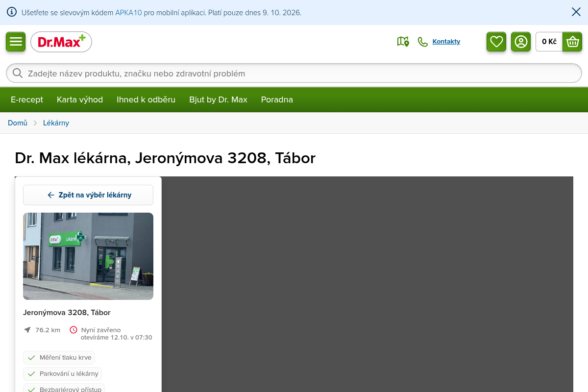Viewport: 588px width, 392px height.
Task: Click the Dr.Max logo
Action: pos(61,42)
